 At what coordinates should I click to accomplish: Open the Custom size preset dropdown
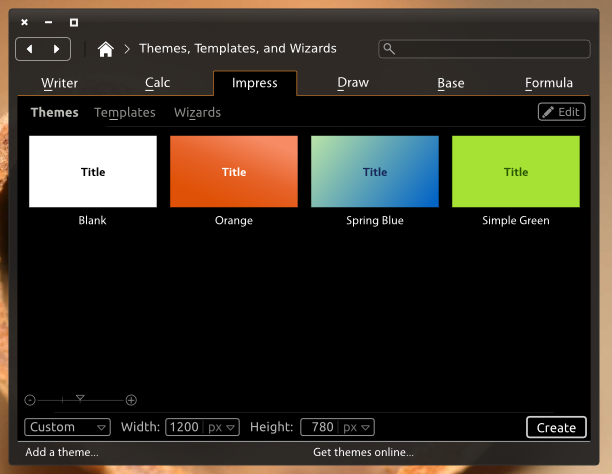click(68, 427)
